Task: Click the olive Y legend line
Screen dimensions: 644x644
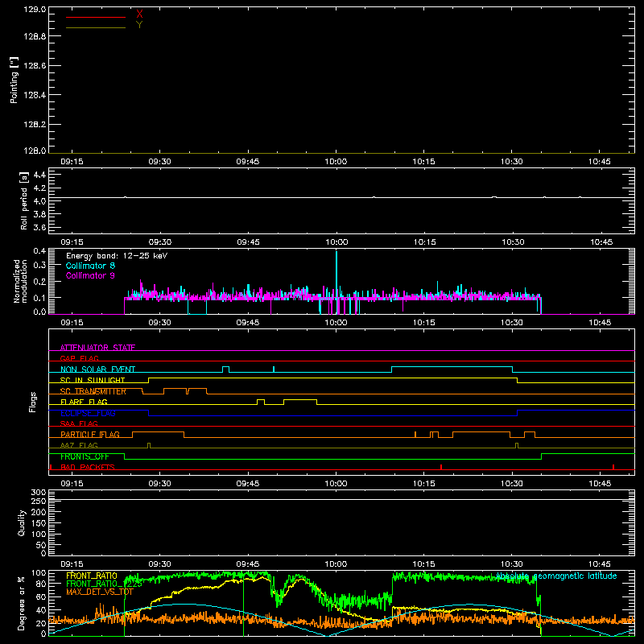Action: (95, 27)
